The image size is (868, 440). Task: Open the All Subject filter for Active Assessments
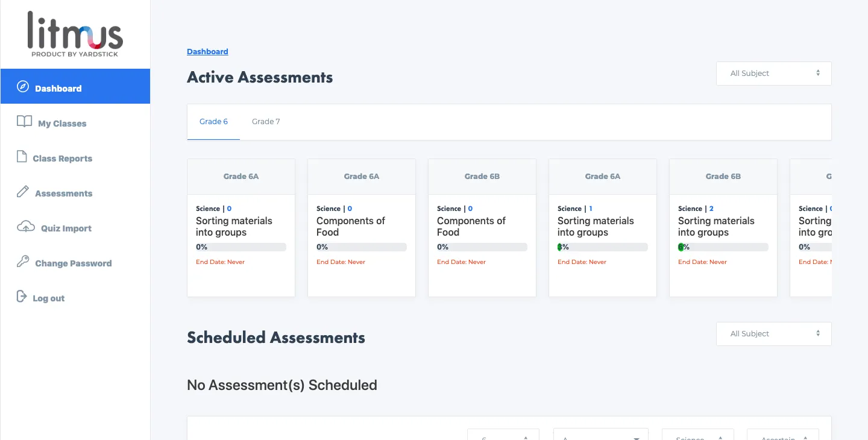[773, 73]
